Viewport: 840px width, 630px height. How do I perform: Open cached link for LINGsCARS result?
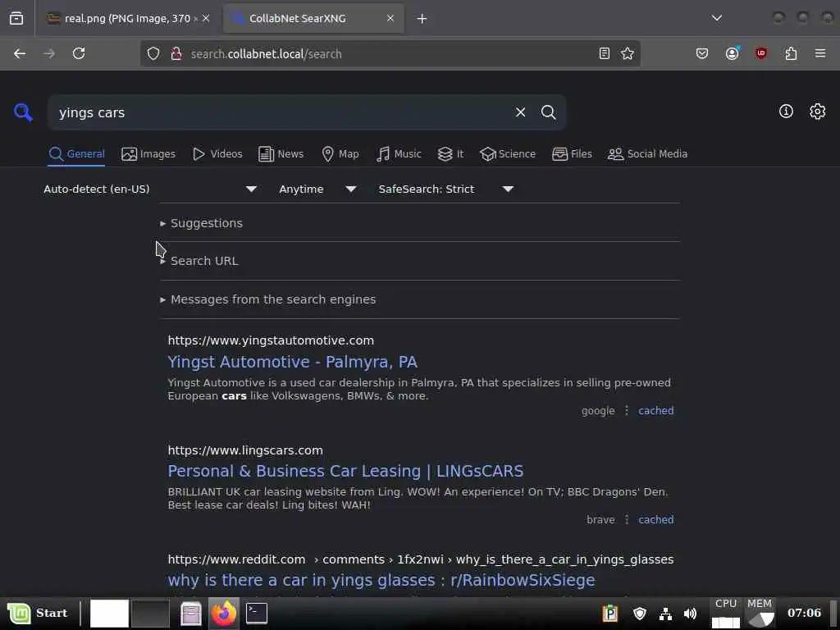pos(655,519)
